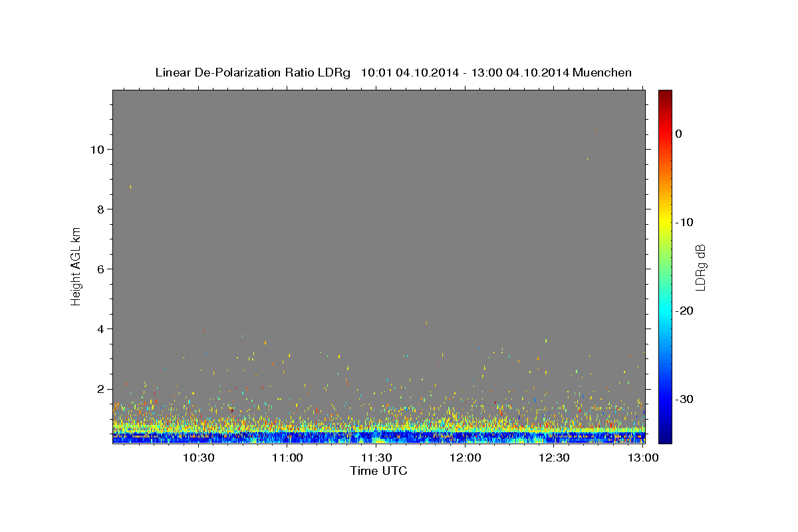Click the 11:00 time tick label

pos(288,458)
